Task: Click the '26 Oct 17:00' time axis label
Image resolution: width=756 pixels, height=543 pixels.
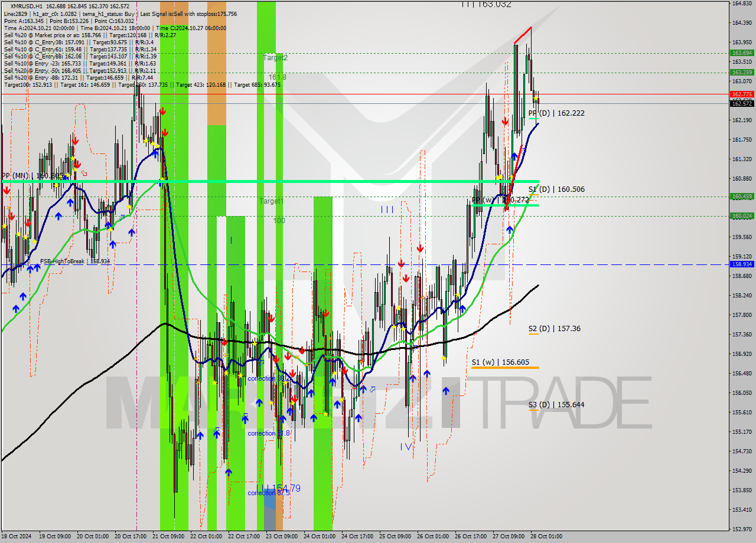Action: pyautogui.click(x=470, y=537)
